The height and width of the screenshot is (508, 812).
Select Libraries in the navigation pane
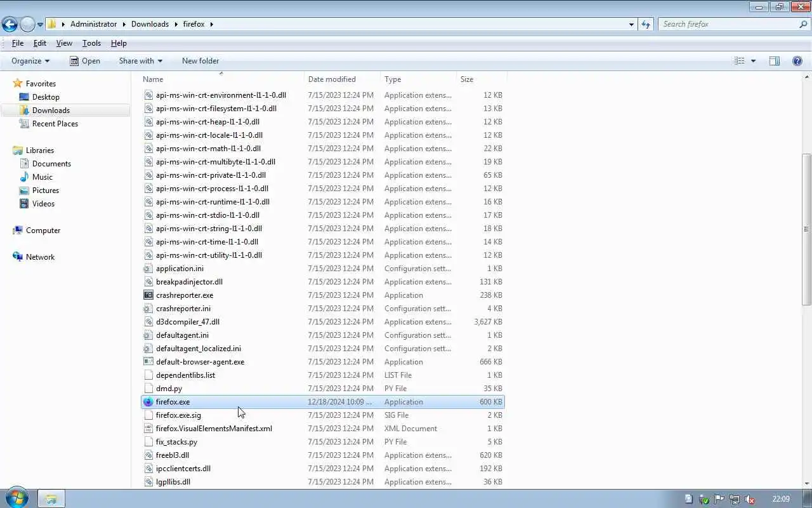(x=40, y=150)
